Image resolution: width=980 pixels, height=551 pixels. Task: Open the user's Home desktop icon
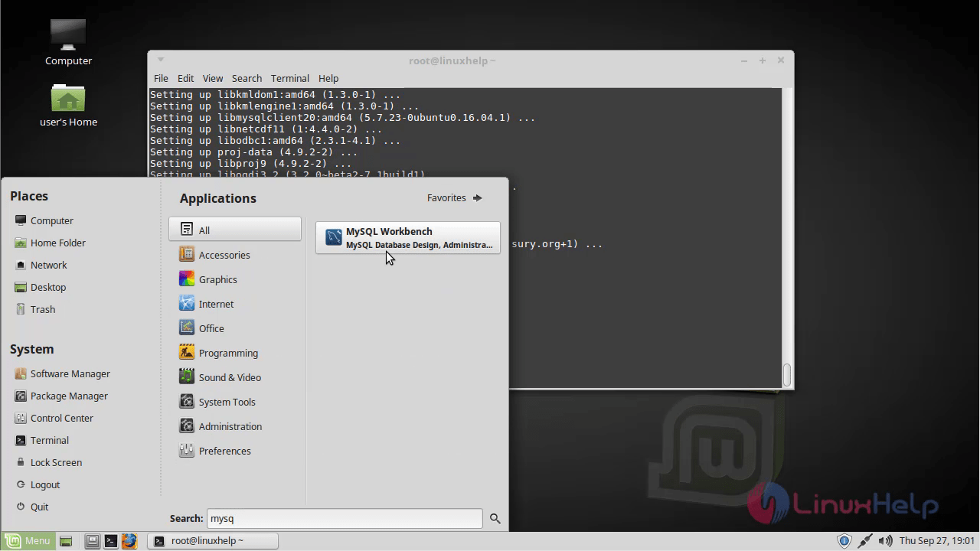[x=68, y=105]
